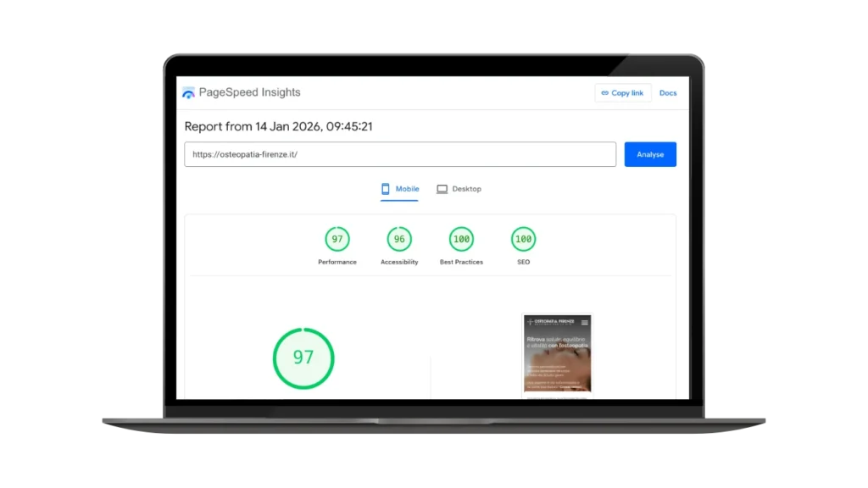The width and height of the screenshot is (868, 488).
Task: Open the Docs link
Action: coord(668,93)
